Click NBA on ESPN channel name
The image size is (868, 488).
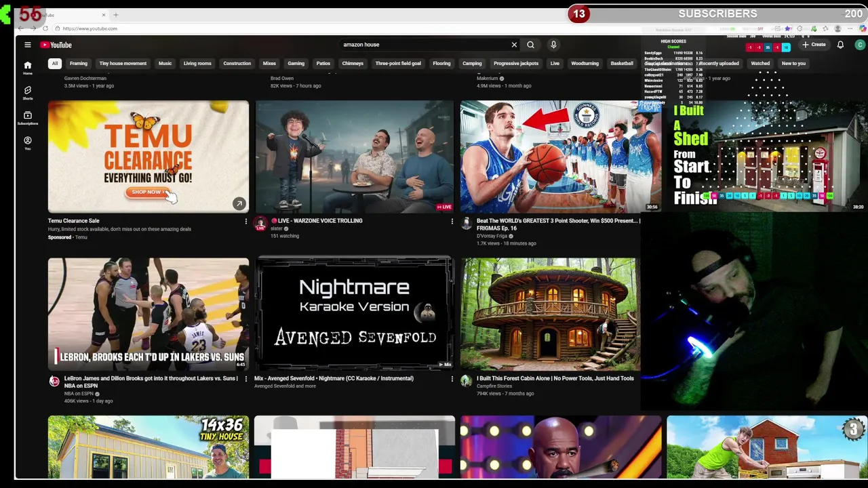click(x=79, y=393)
